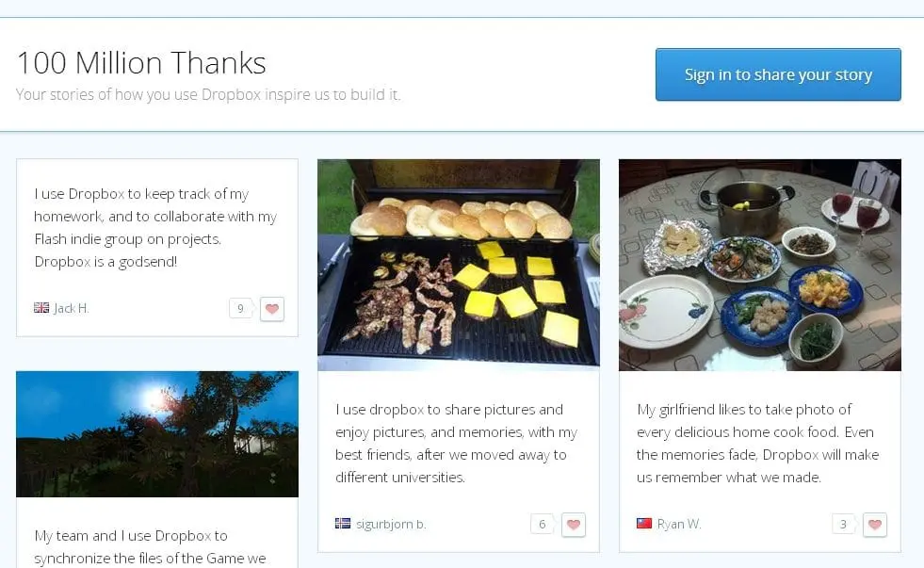Click the Sign in to share your story button
Viewport: 924px width, 568px height.
778,74
